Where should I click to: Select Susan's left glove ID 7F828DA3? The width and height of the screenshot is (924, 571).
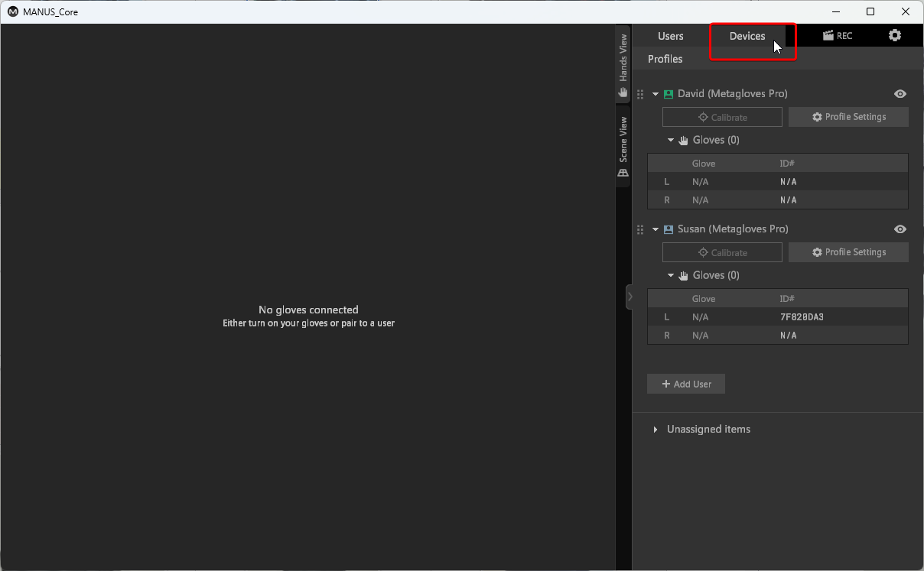coord(802,317)
